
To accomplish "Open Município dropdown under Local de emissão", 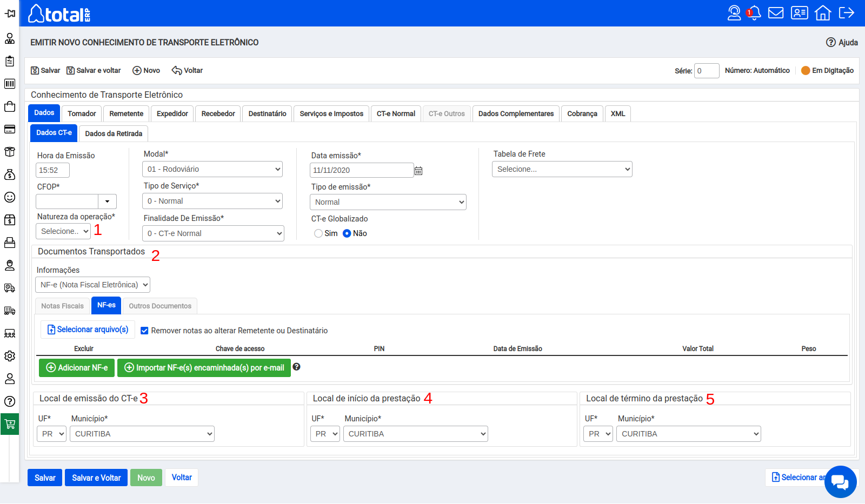I will click(142, 434).
